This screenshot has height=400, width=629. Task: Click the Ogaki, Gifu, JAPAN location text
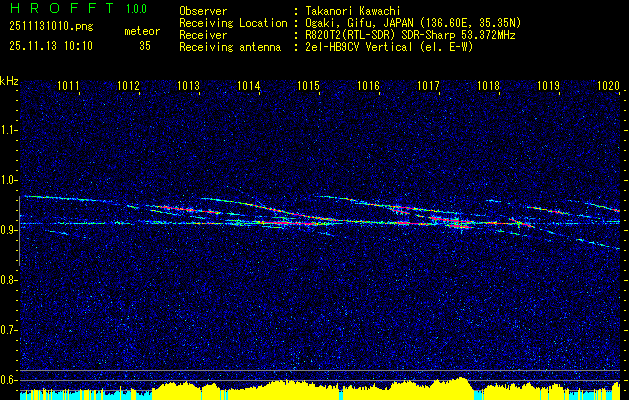[413, 23]
